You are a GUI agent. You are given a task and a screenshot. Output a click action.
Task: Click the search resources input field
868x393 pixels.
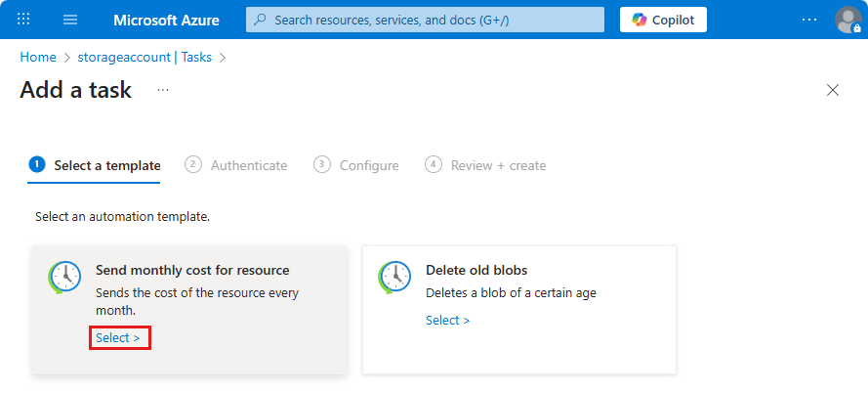[425, 20]
